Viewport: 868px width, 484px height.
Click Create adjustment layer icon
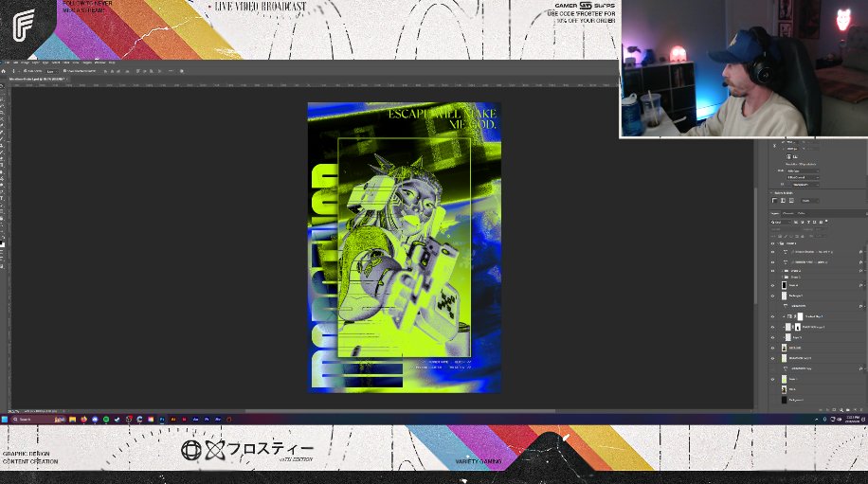pos(841,410)
